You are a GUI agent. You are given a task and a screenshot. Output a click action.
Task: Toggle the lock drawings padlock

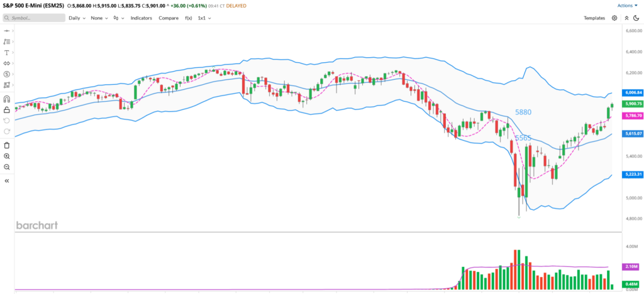point(7,109)
